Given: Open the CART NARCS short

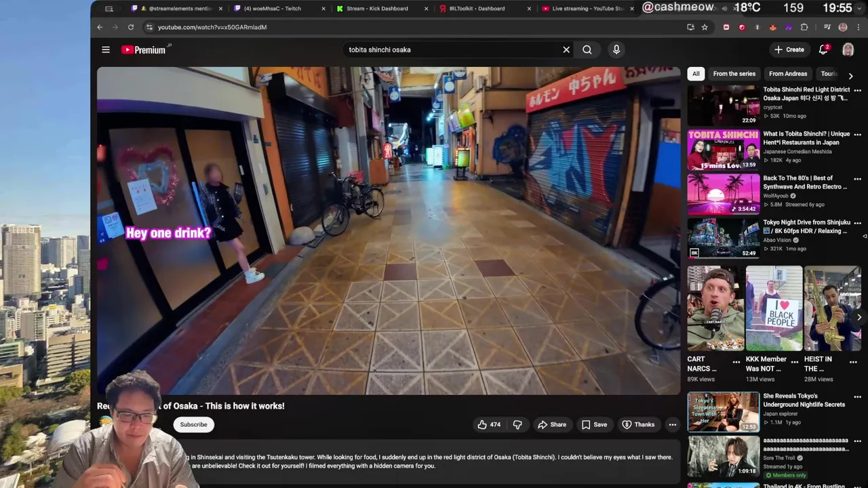Looking at the screenshot, I should coord(715,308).
